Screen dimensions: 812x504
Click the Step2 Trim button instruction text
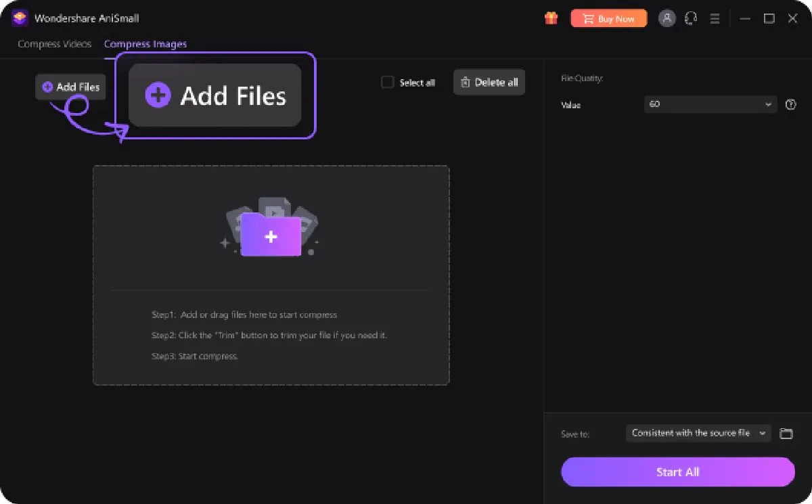coord(269,336)
